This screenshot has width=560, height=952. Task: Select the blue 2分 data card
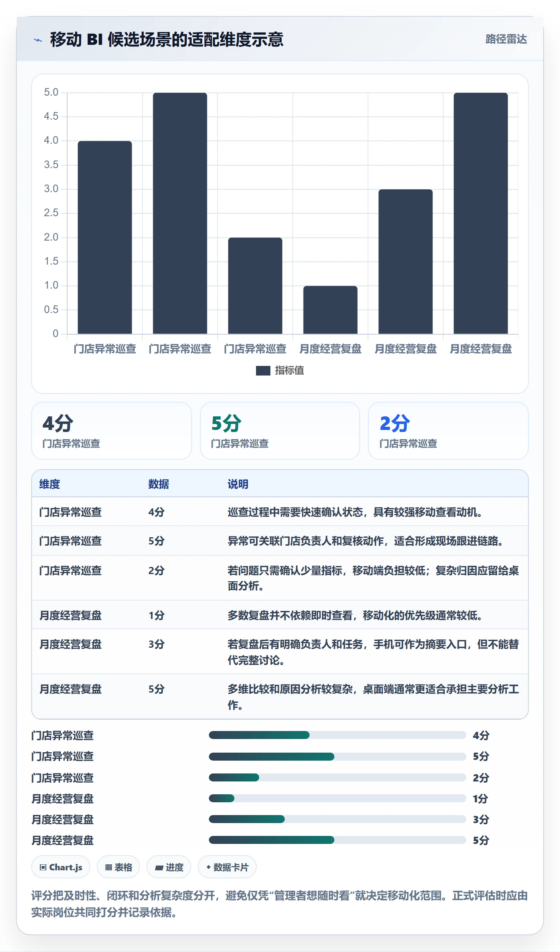click(448, 431)
